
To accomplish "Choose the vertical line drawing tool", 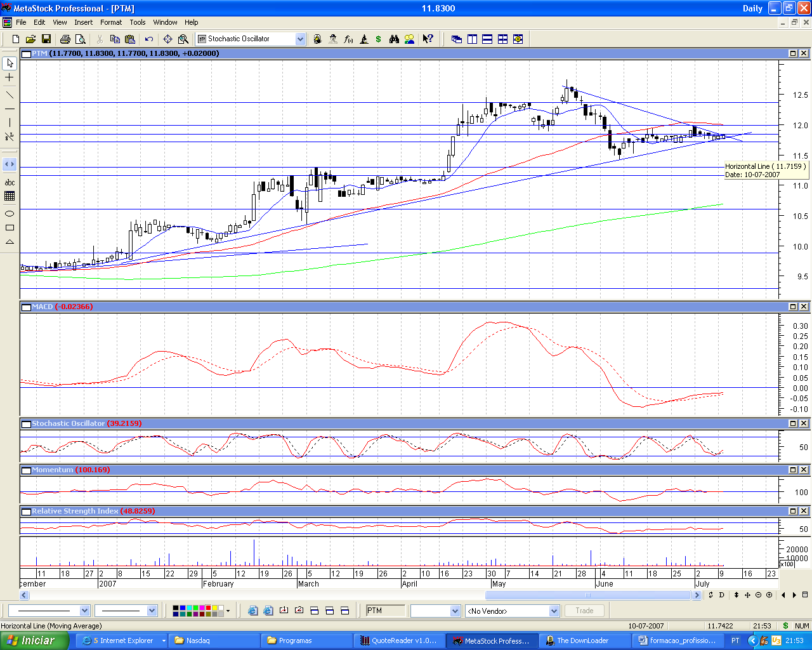I will 10,123.
